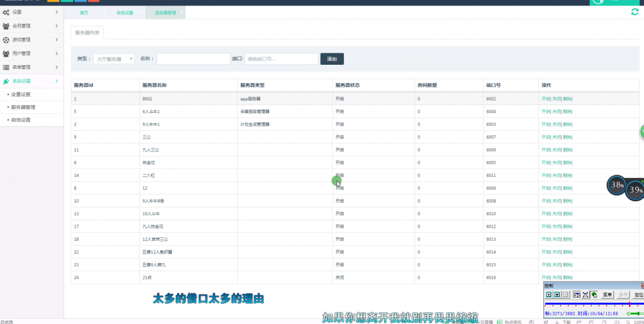The image size is (644, 324).
Task: Collapse the 系统设置 chevron arrow
Action: pyautogui.click(x=57, y=81)
